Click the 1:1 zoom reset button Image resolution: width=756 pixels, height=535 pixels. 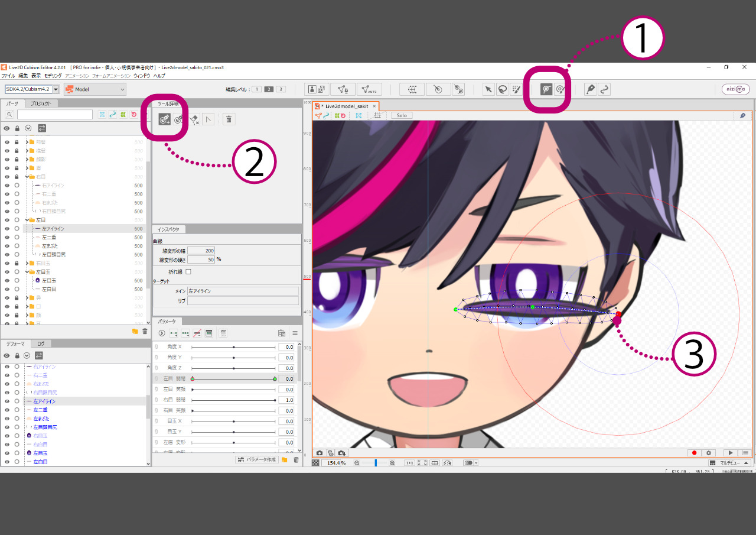409,463
